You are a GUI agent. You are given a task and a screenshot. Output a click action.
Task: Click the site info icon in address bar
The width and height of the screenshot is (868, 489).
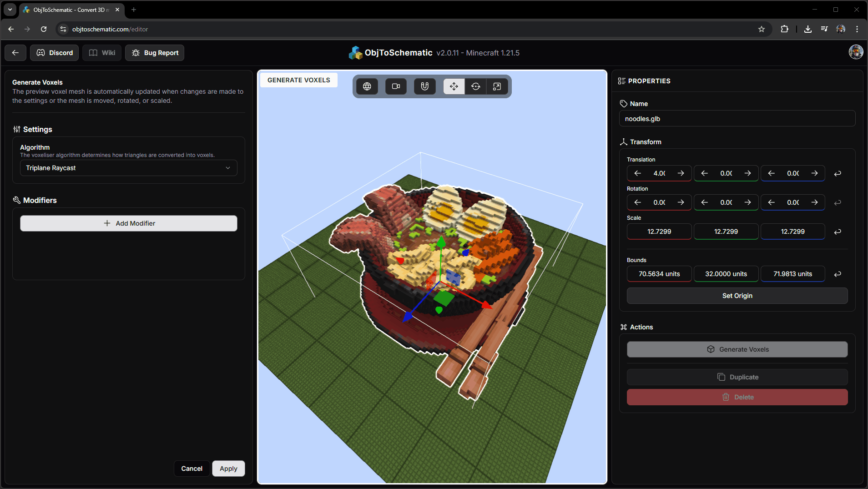pyautogui.click(x=63, y=29)
